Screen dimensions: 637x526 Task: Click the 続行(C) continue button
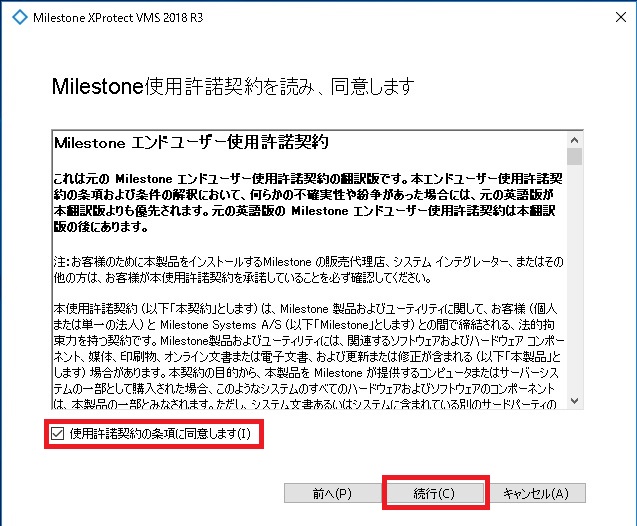point(434,493)
